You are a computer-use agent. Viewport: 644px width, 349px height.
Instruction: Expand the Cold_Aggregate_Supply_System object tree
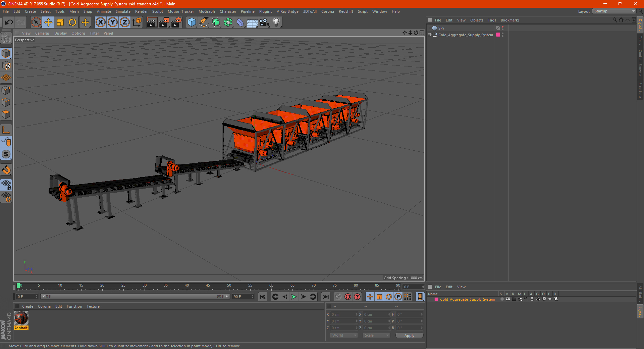click(x=429, y=35)
